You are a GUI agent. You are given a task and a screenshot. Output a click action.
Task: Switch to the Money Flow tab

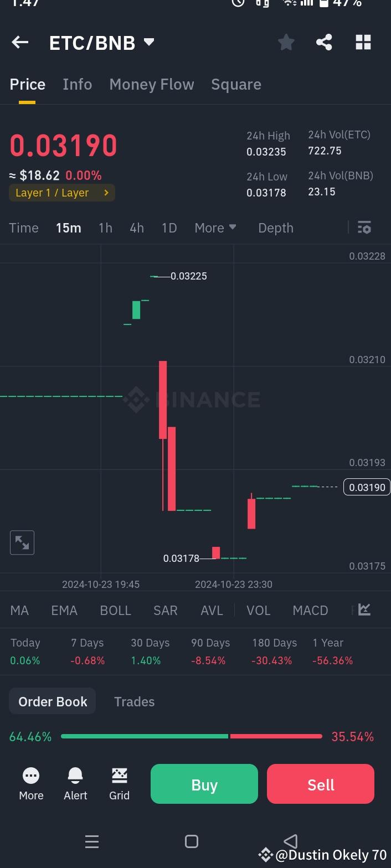coord(152,84)
